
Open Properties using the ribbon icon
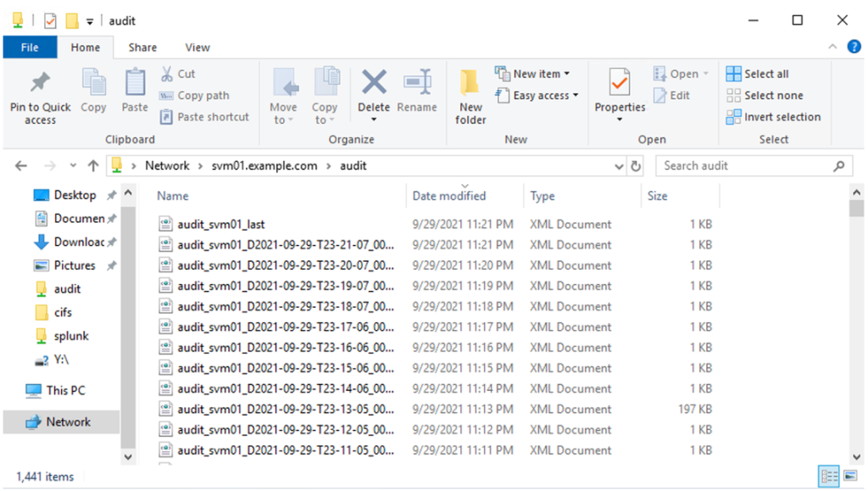click(620, 93)
